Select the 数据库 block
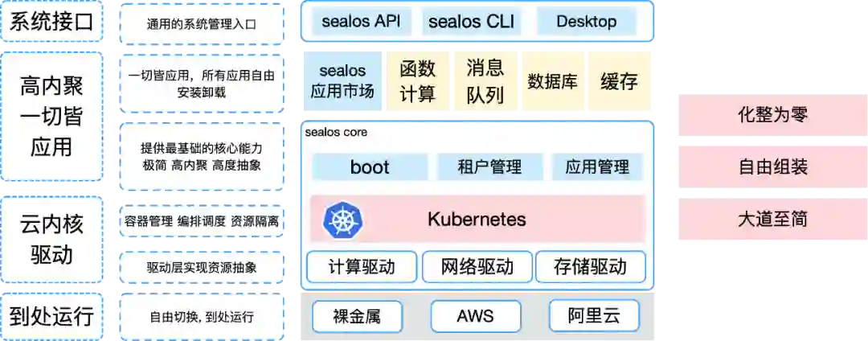868x341 pixels. click(552, 81)
